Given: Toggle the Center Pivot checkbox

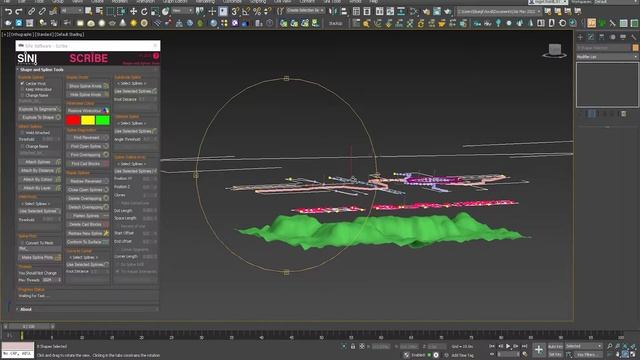Looking at the screenshot, I should (x=22, y=83).
